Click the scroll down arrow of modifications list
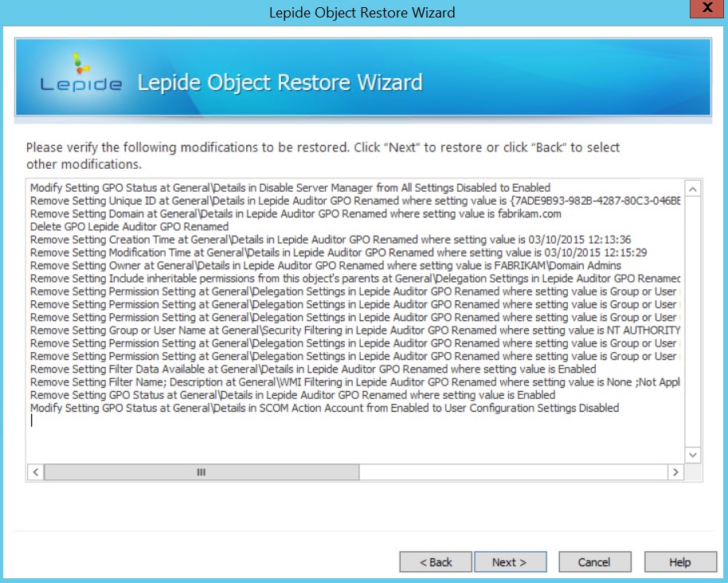728x583 pixels. (x=692, y=454)
